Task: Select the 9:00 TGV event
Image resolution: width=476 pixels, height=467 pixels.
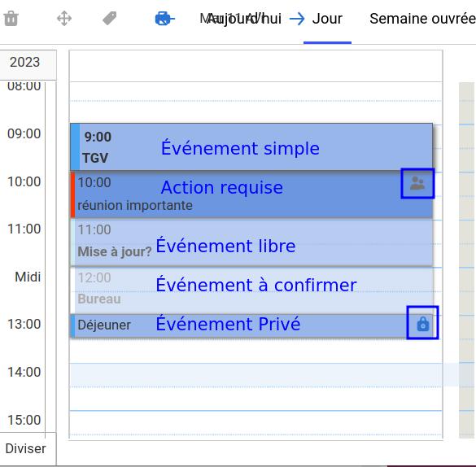Action: pyautogui.click(x=251, y=146)
